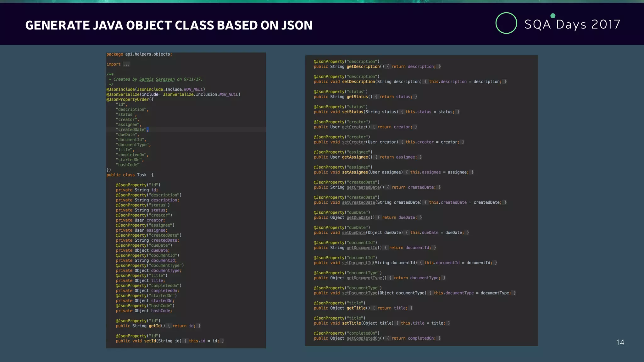Click the 'private Object startedOn;' field

pos(145,301)
